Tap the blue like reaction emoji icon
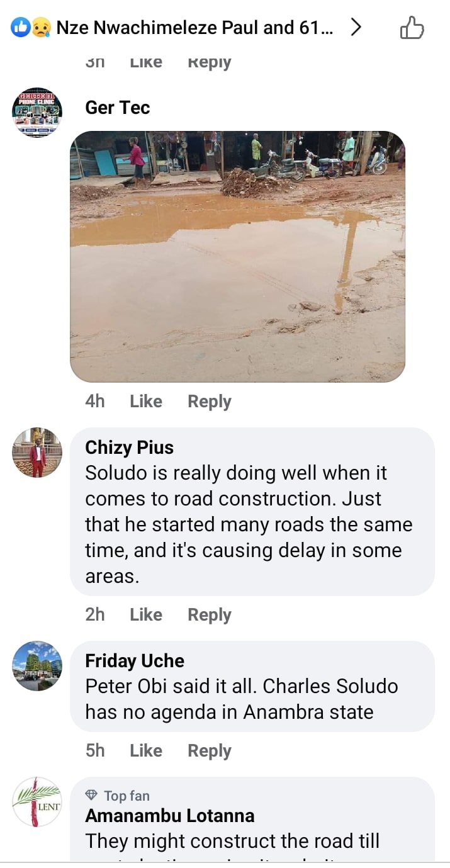The image size is (450, 868). (x=21, y=28)
